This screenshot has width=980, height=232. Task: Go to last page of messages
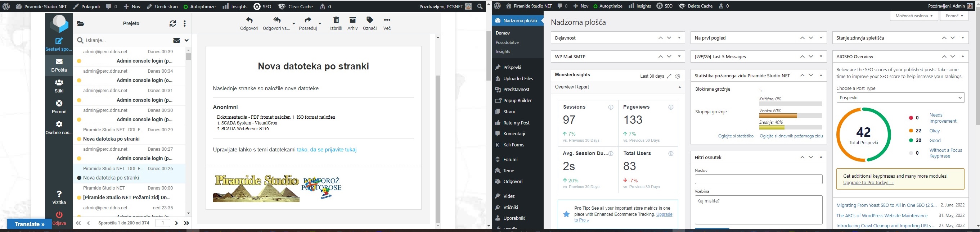(x=186, y=223)
